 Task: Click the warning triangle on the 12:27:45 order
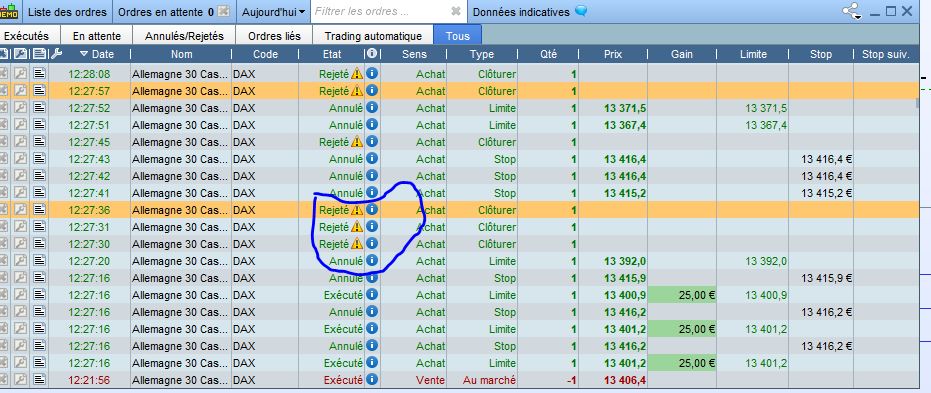pyautogui.click(x=356, y=142)
